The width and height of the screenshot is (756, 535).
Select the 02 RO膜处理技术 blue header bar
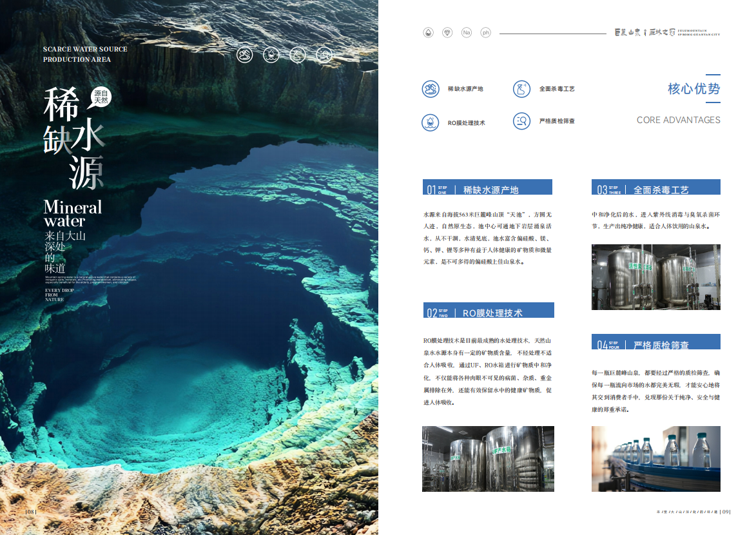pyautogui.click(x=488, y=311)
